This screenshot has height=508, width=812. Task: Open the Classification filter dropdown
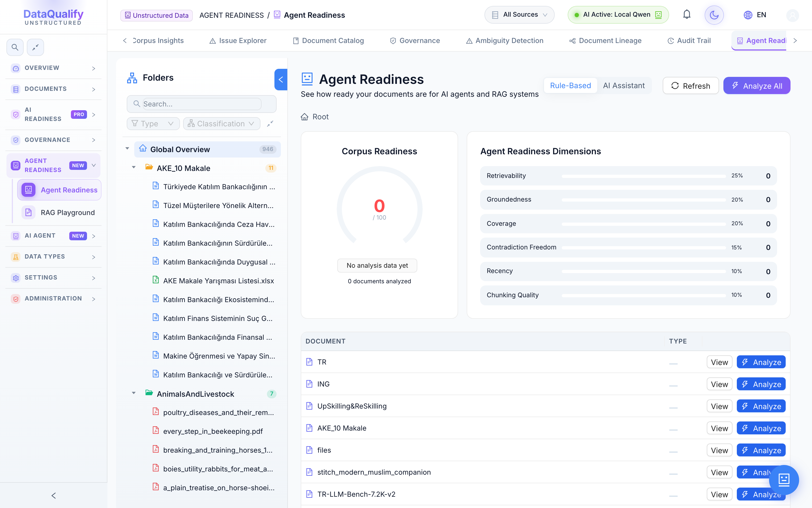tap(222, 124)
